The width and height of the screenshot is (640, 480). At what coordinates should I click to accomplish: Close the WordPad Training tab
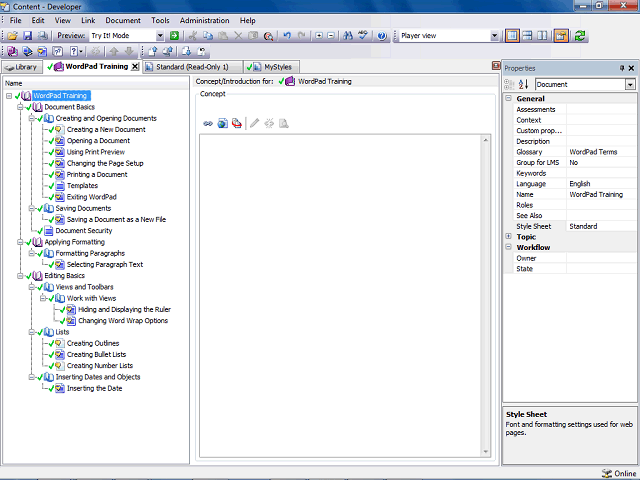pyautogui.click(x=135, y=67)
